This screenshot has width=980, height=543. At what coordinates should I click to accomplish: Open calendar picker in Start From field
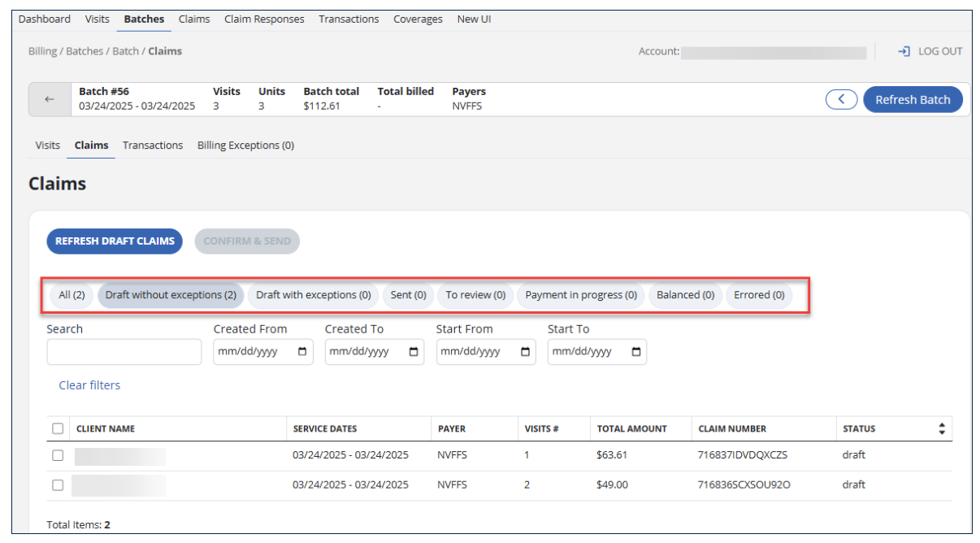click(x=525, y=352)
